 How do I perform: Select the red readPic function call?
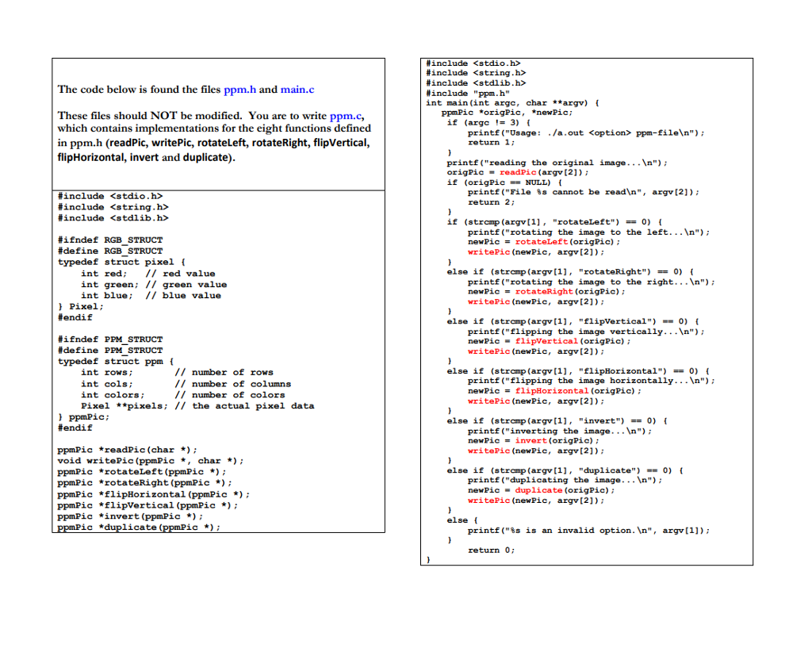(x=518, y=172)
